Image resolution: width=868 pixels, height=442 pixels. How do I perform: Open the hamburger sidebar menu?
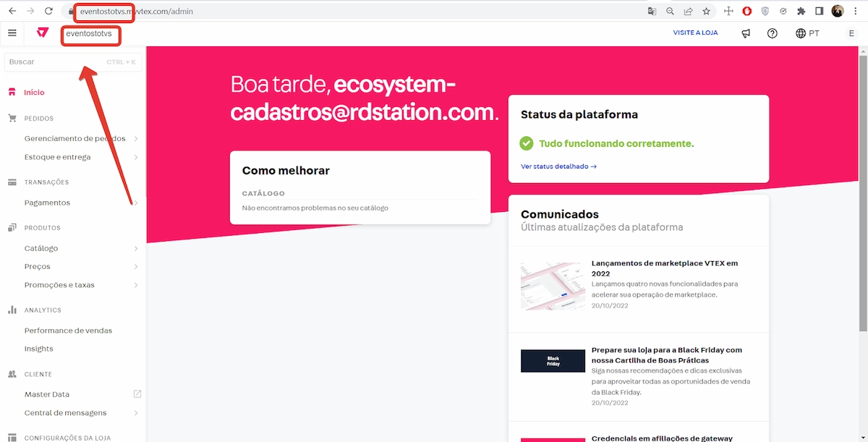(x=12, y=33)
